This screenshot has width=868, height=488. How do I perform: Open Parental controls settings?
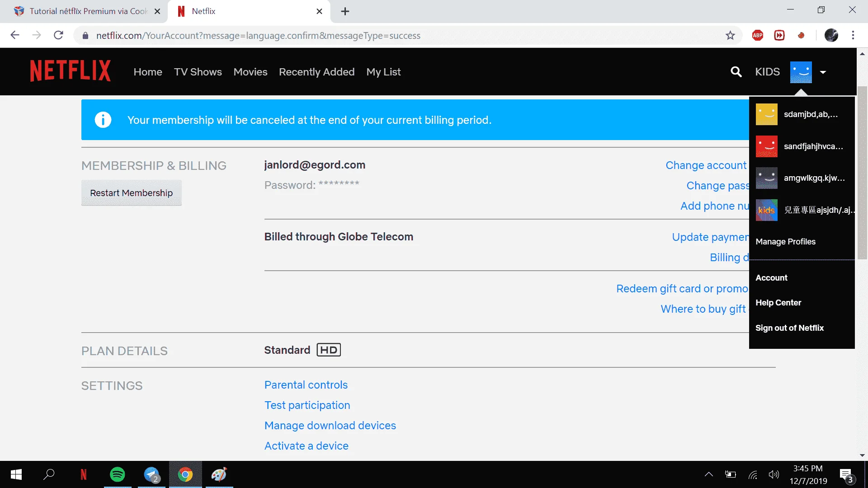pyautogui.click(x=306, y=385)
